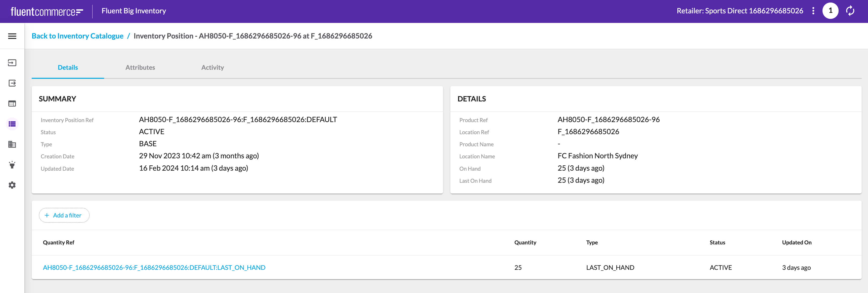The image size is (868, 293).
Task: Switch to the Attributes tab
Action: [x=140, y=67]
